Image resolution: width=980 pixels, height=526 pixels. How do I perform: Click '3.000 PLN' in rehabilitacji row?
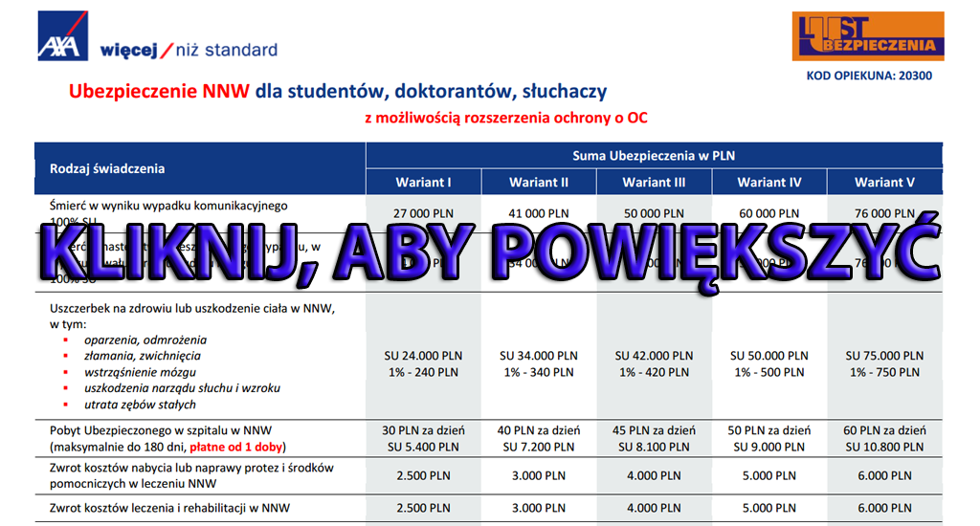(539, 509)
